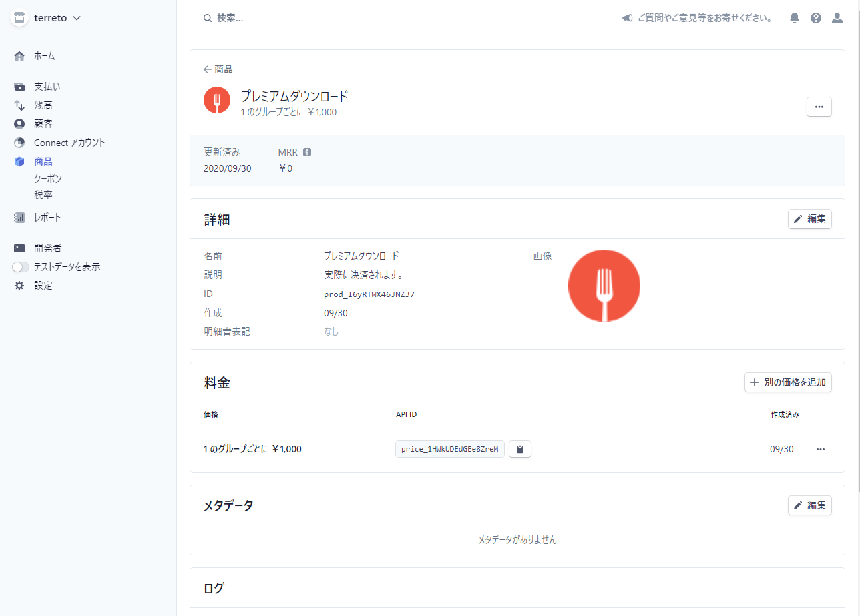The image size is (860, 616).
Task: Click the notifications bell icon
Action: pos(794,18)
